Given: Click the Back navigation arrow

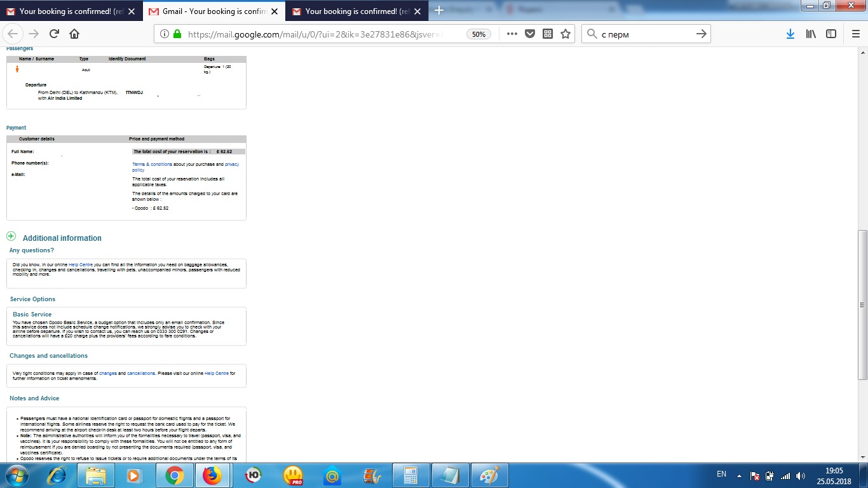Looking at the screenshot, I should click(13, 34).
